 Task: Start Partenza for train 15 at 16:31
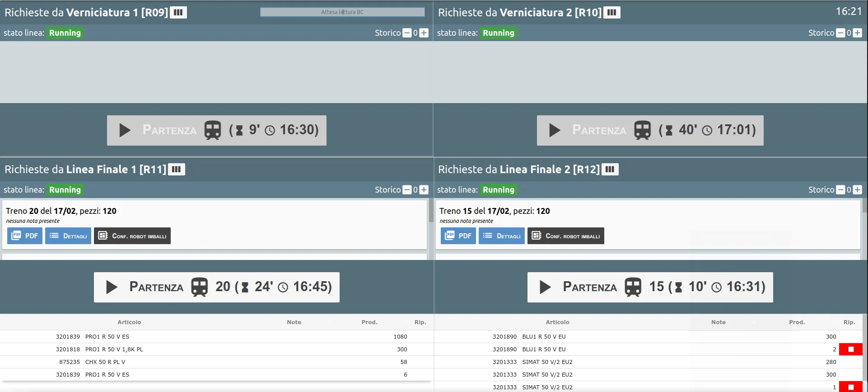pyautogui.click(x=650, y=287)
